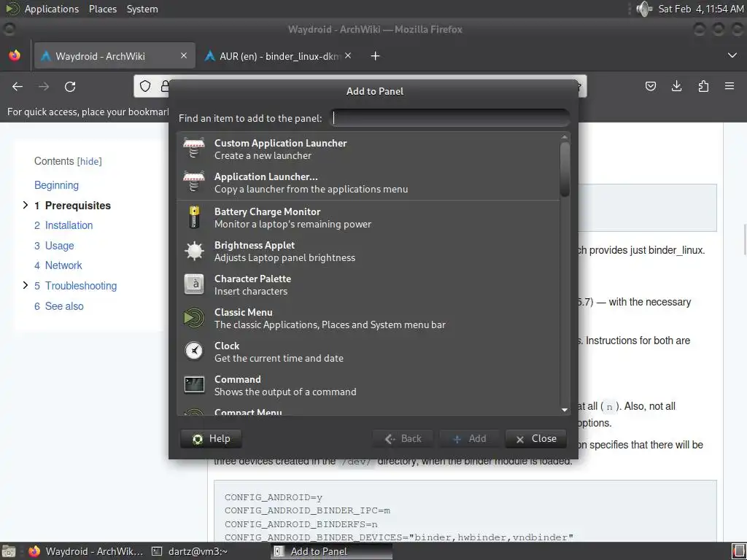Click scroll down arrow in applet list
The width and height of the screenshot is (747, 560).
[565, 410]
